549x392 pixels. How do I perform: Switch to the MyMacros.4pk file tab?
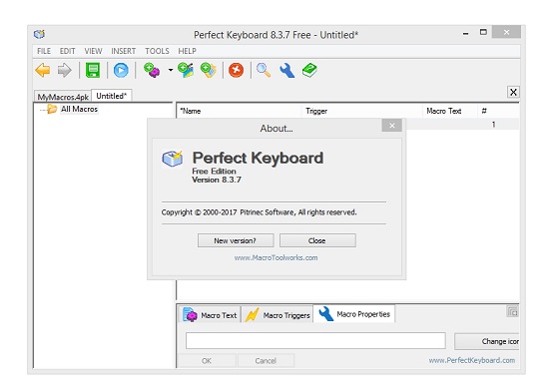[x=63, y=97]
